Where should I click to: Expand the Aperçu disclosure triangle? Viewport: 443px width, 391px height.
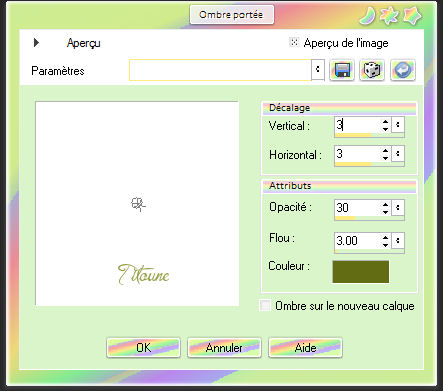point(36,42)
